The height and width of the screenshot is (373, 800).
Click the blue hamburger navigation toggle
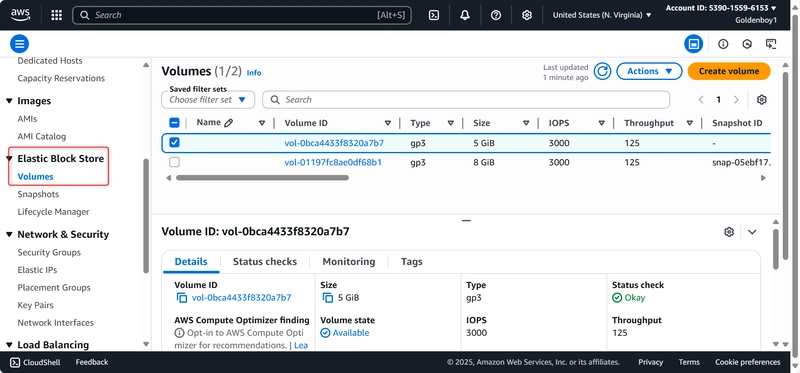19,44
